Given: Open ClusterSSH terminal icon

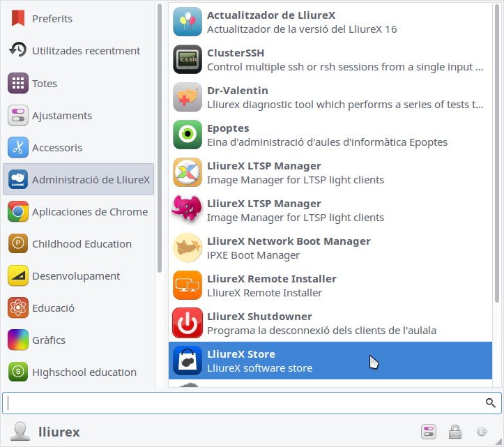Looking at the screenshot, I should pyautogui.click(x=187, y=59).
